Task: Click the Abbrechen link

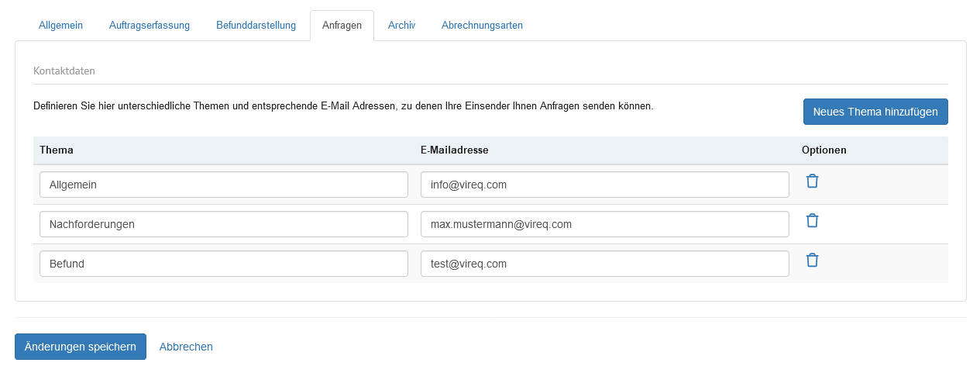Action: pyautogui.click(x=186, y=347)
